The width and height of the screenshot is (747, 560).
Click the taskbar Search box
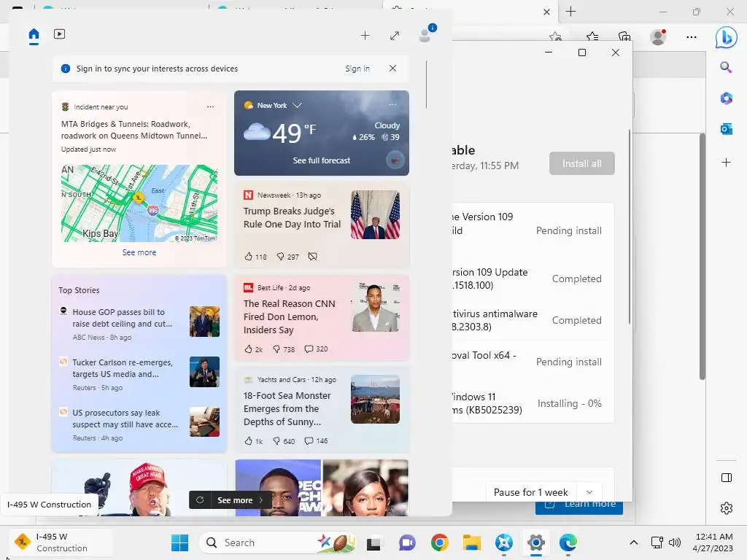[277, 542]
